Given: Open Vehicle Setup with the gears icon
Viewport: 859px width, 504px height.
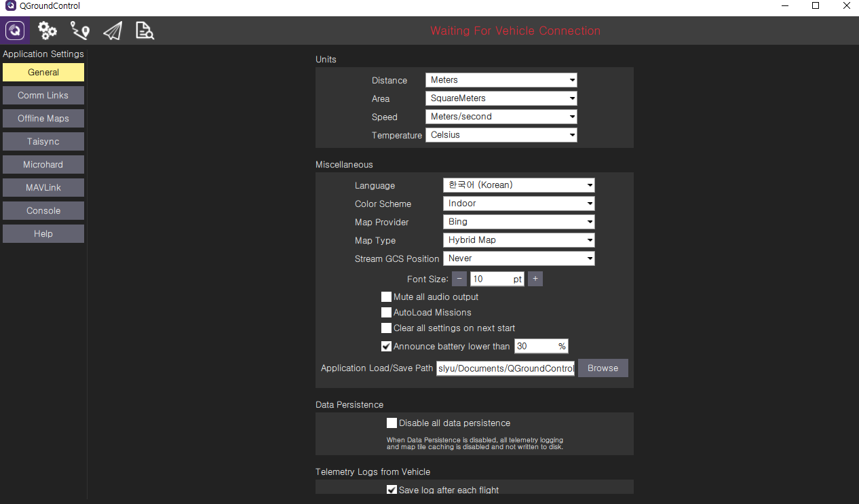Looking at the screenshot, I should click(x=46, y=30).
